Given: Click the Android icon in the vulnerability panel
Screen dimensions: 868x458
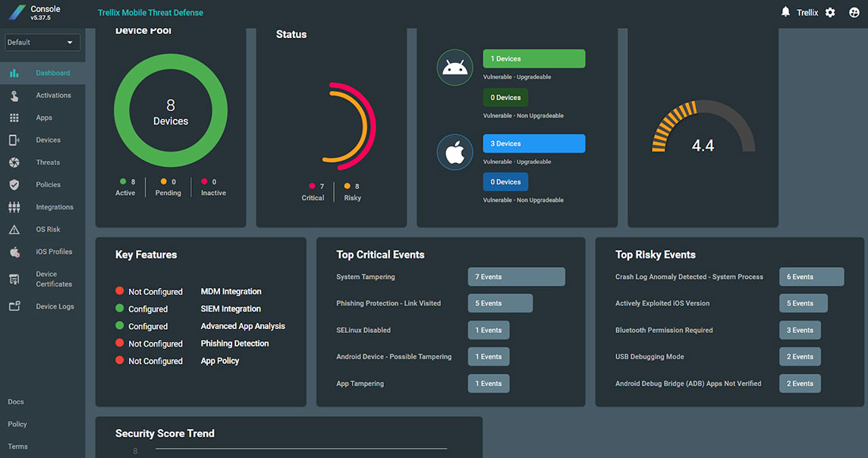Looking at the screenshot, I should pyautogui.click(x=454, y=67).
